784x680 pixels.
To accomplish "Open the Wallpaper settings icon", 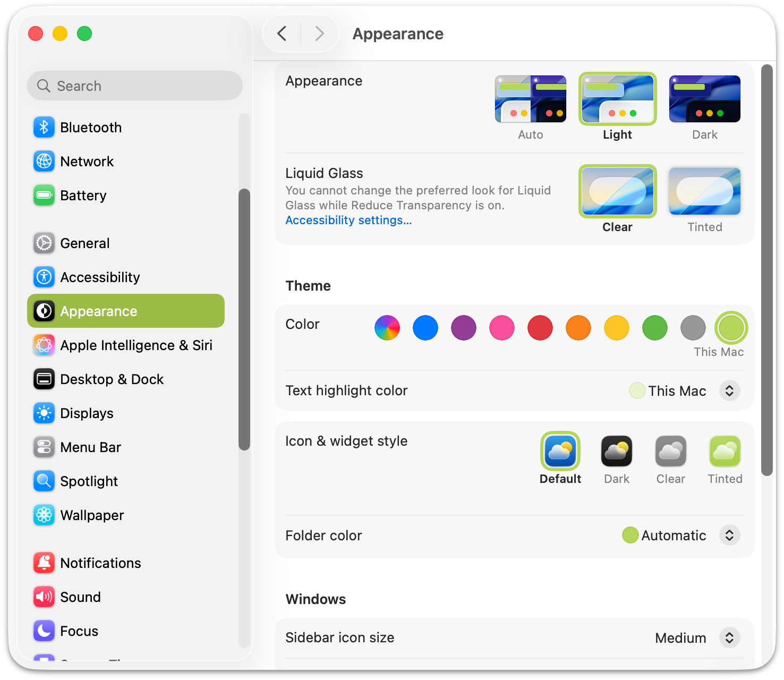I will pyautogui.click(x=44, y=515).
